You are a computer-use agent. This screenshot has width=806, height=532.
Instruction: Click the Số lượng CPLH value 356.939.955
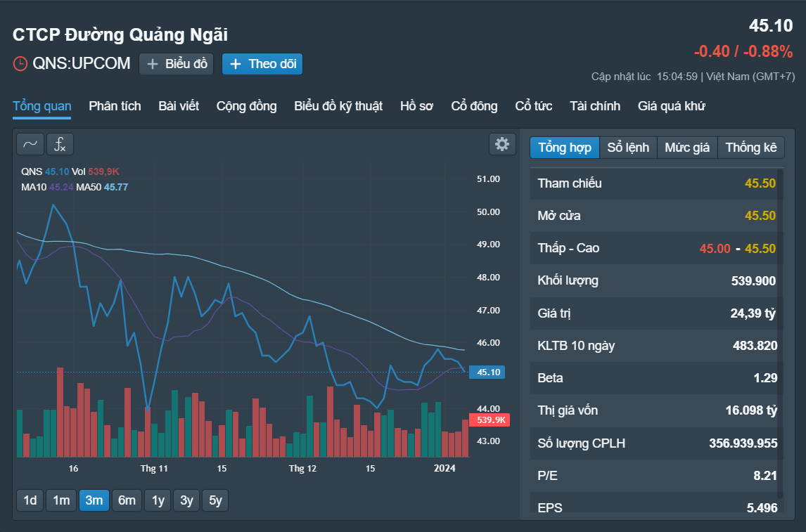(743, 443)
